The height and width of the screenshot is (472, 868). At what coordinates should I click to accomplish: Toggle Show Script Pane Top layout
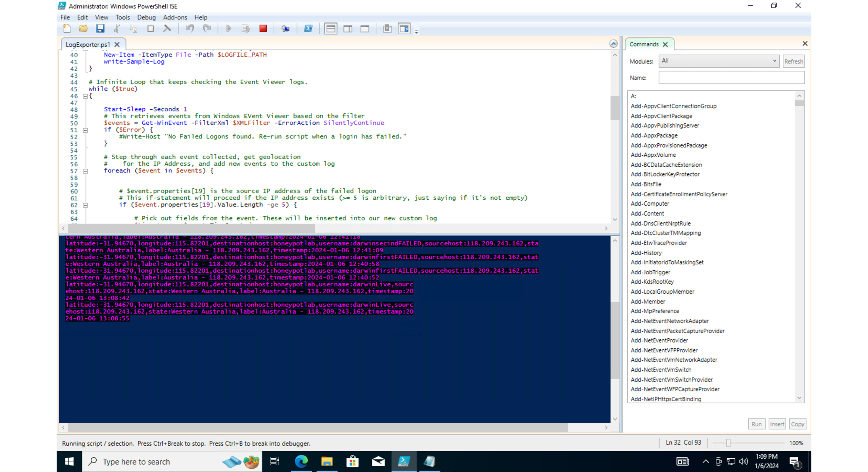click(x=331, y=29)
